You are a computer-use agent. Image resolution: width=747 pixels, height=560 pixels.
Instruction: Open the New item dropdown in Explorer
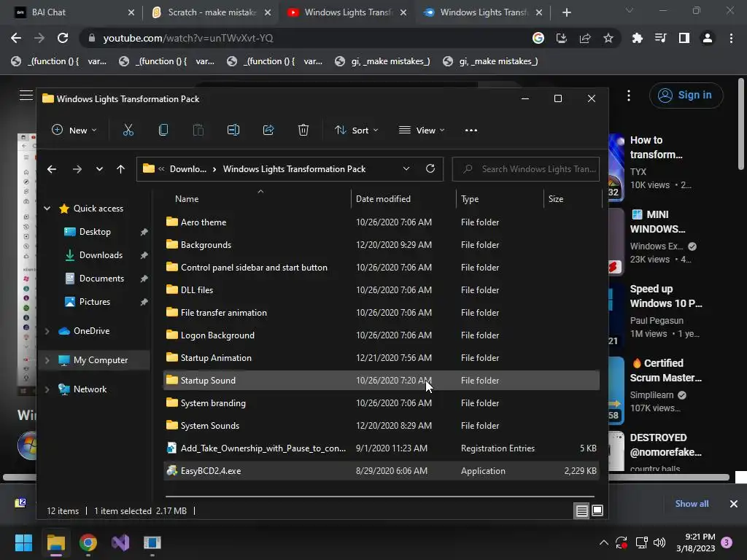click(x=74, y=130)
